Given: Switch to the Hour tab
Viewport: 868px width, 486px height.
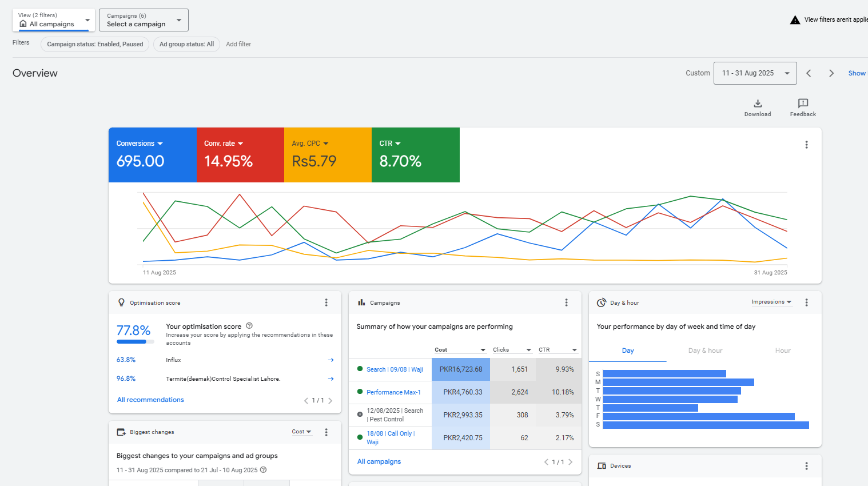Looking at the screenshot, I should (782, 350).
